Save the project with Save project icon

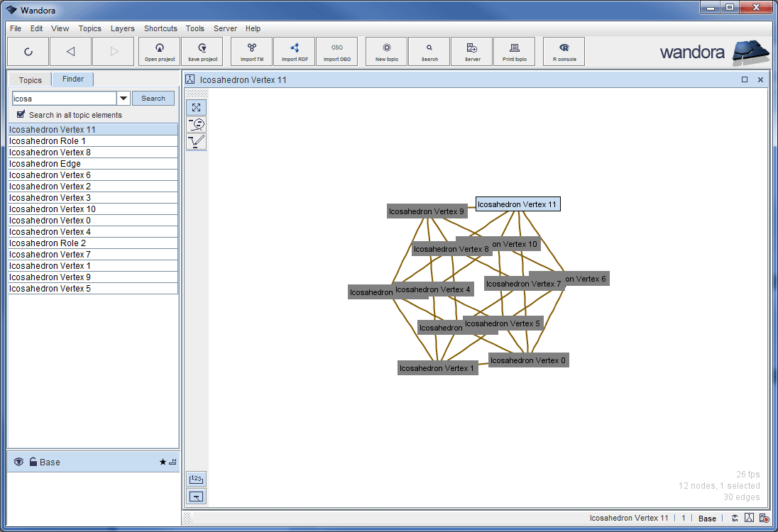[202, 51]
